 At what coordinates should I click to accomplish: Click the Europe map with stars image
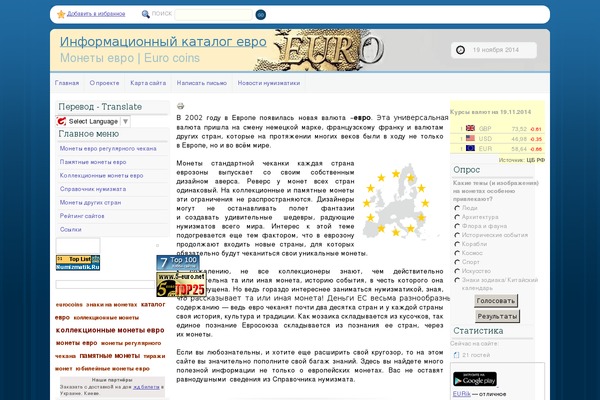[x=399, y=200]
